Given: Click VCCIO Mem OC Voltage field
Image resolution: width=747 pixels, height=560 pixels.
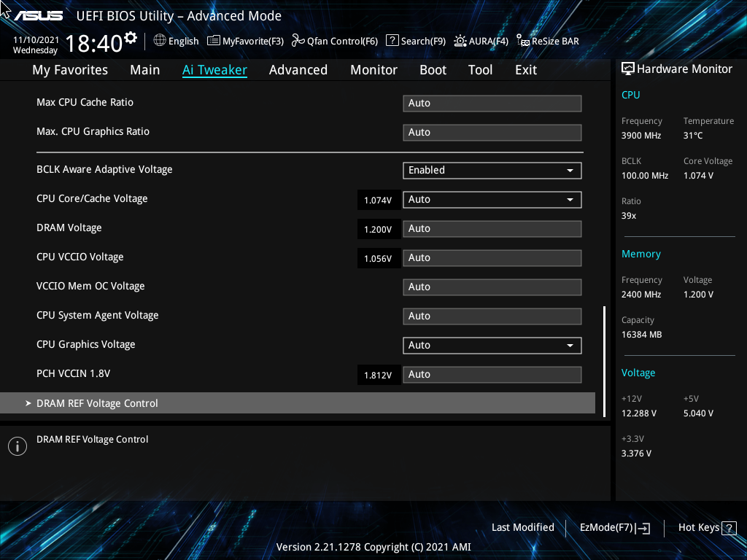Looking at the screenshot, I should [x=492, y=287].
